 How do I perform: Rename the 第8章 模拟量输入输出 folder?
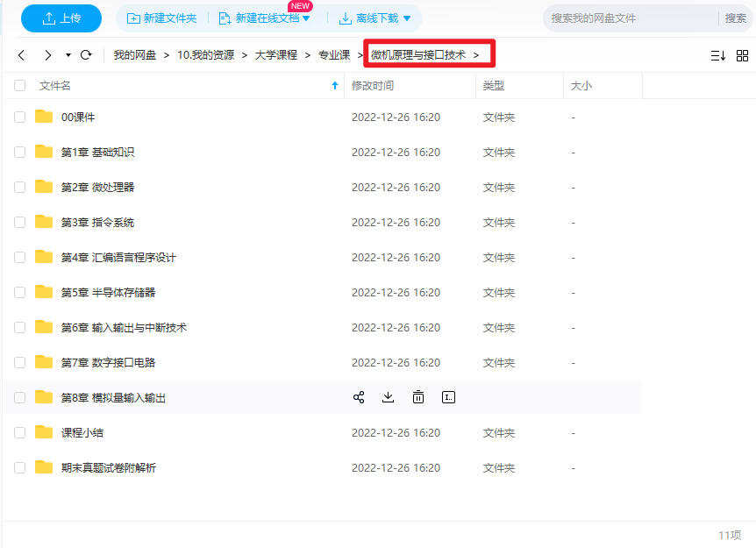coord(448,397)
